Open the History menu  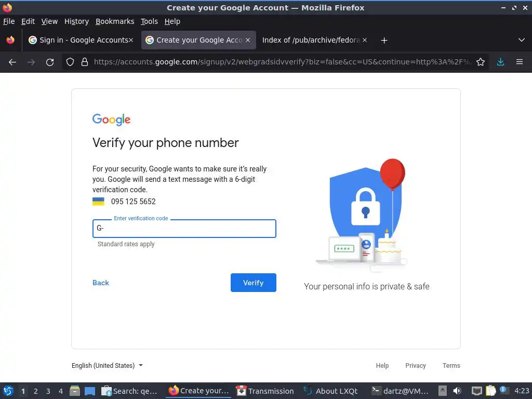point(76,21)
